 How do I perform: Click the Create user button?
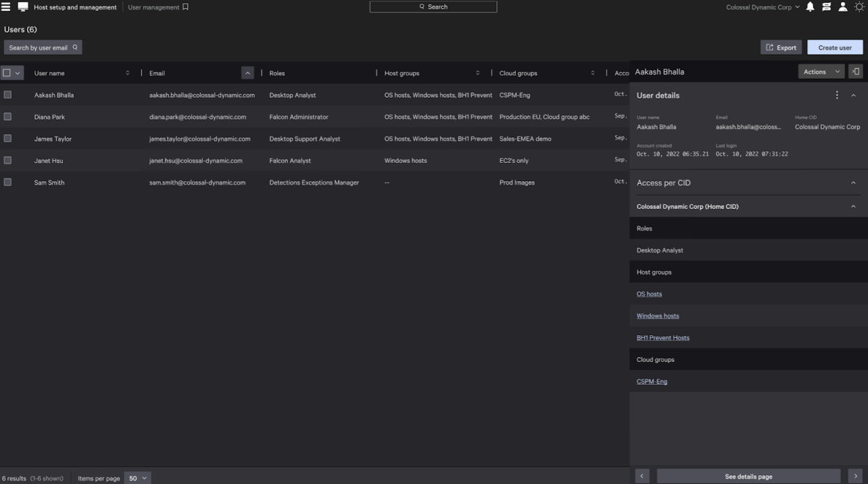835,48
